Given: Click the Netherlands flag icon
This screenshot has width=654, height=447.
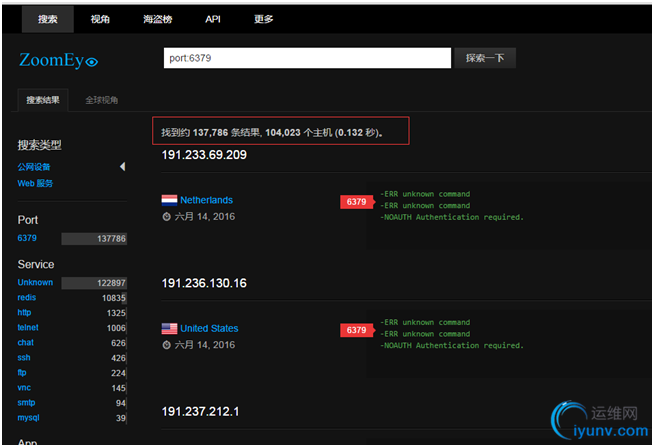Looking at the screenshot, I should [169, 200].
